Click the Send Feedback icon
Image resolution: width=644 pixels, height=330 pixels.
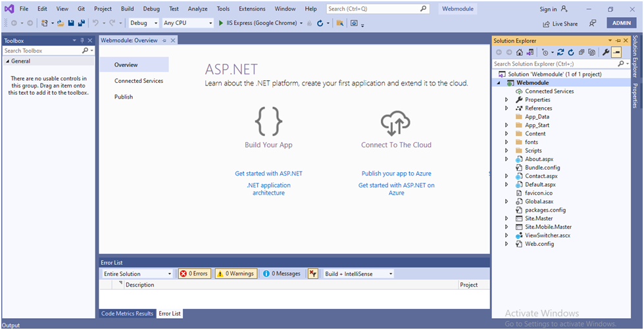point(593,24)
